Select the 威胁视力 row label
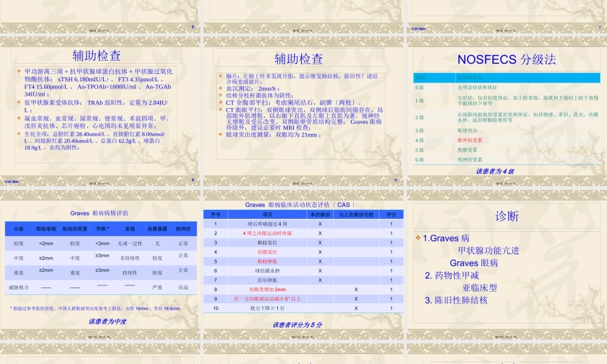 pos(19,287)
